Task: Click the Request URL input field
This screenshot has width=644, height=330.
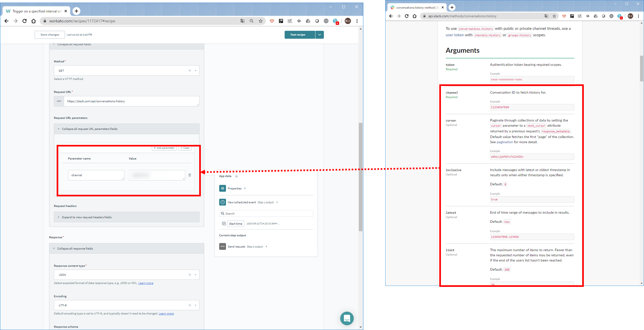Action: (131, 101)
